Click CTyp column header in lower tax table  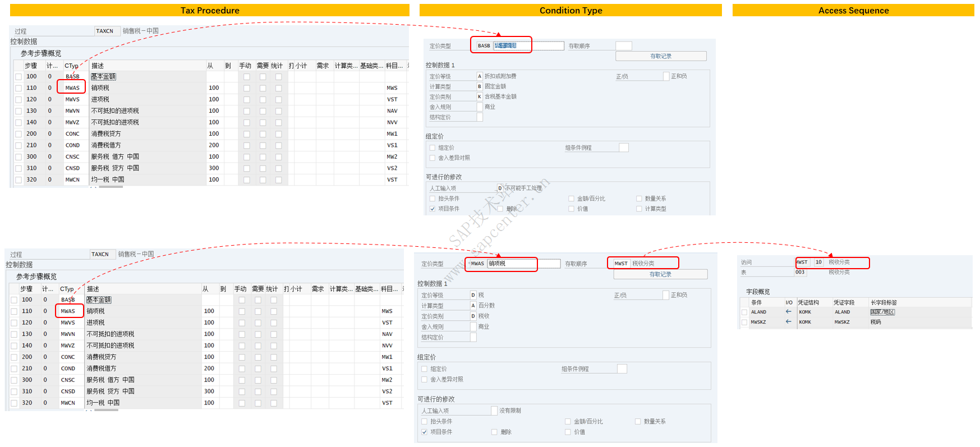tap(71, 289)
